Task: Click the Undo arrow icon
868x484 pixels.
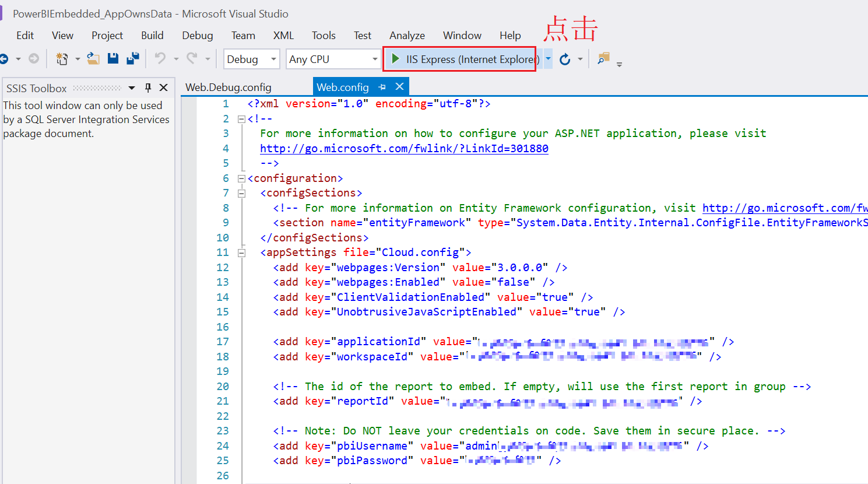Action: pyautogui.click(x=160, y=58)
